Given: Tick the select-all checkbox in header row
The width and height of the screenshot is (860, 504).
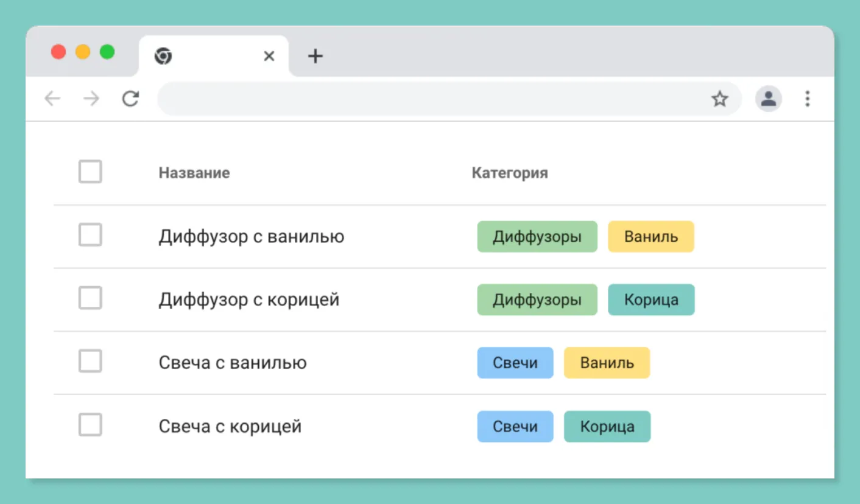Looking at the screenshot, I should tap(90, 172).
